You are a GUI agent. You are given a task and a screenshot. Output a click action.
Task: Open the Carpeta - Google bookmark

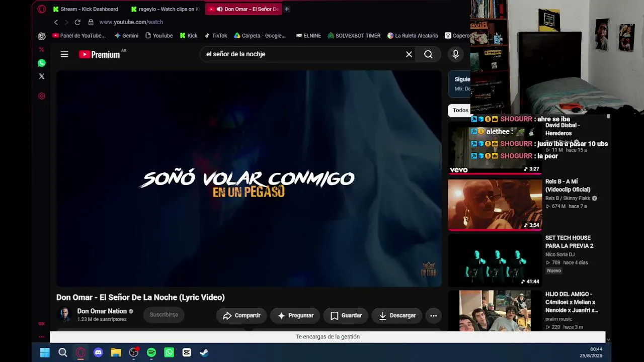[x=260, y=36]
